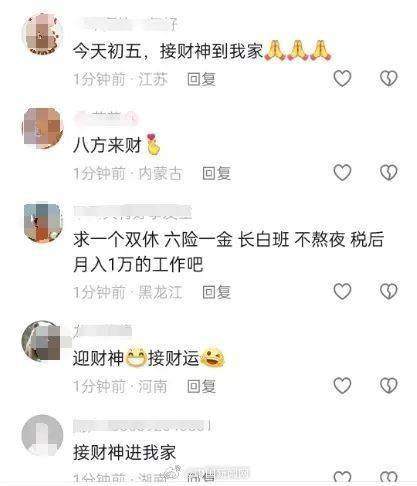Like the 今天初五 comment from 江苏

[342, 79]
